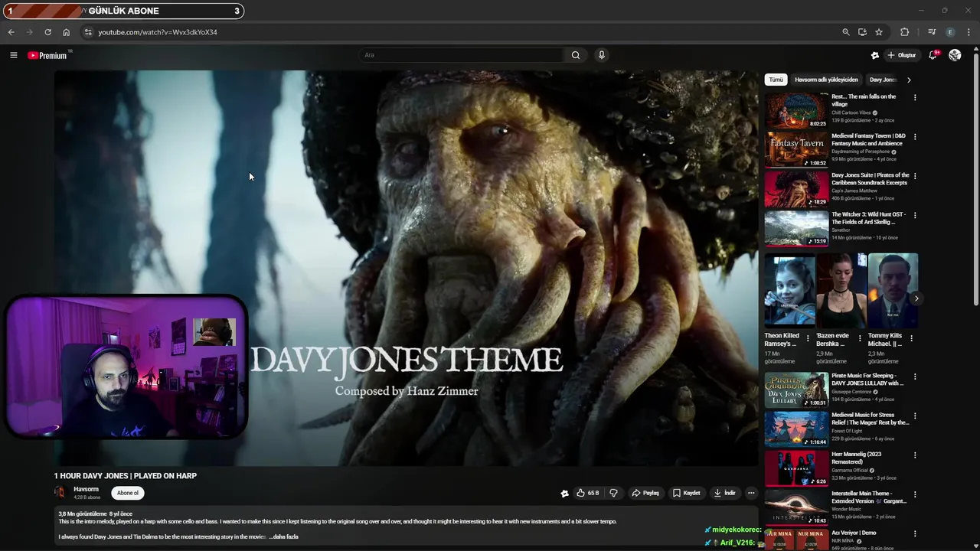Open Davy Jones Suite thumbnail
The height and width of the screenshot is (551, 980).
coord(796,189)
